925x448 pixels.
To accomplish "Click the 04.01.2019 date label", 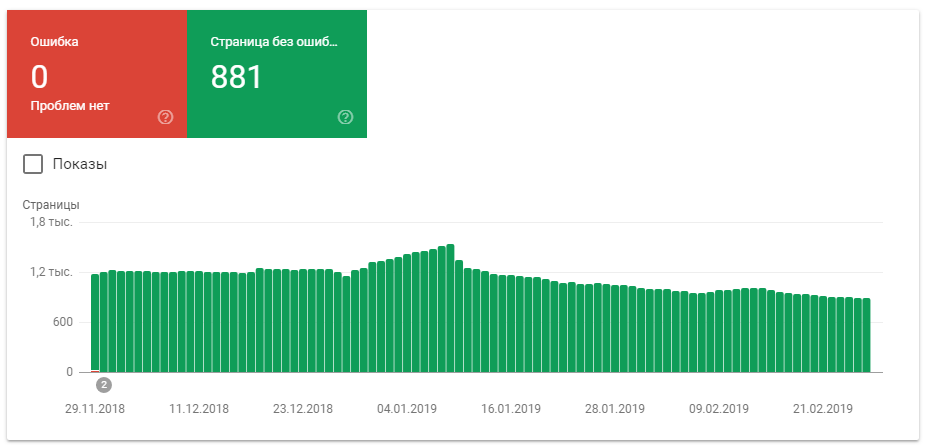I will click(407, 409).
